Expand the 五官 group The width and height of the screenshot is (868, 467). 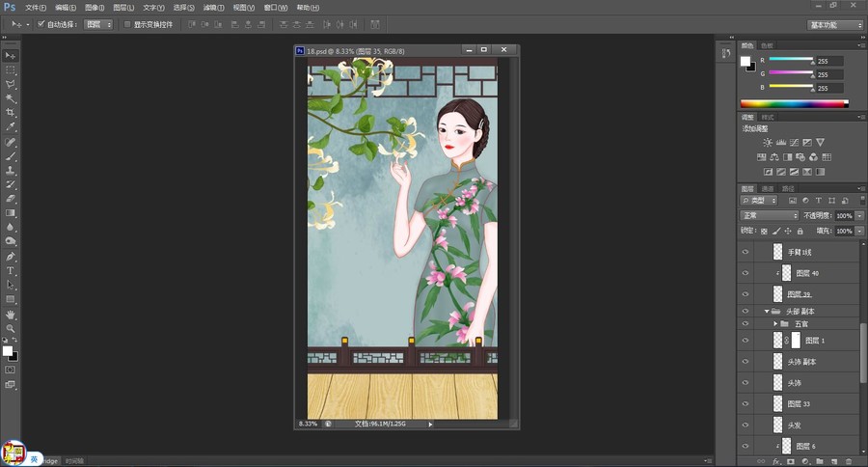775,323
